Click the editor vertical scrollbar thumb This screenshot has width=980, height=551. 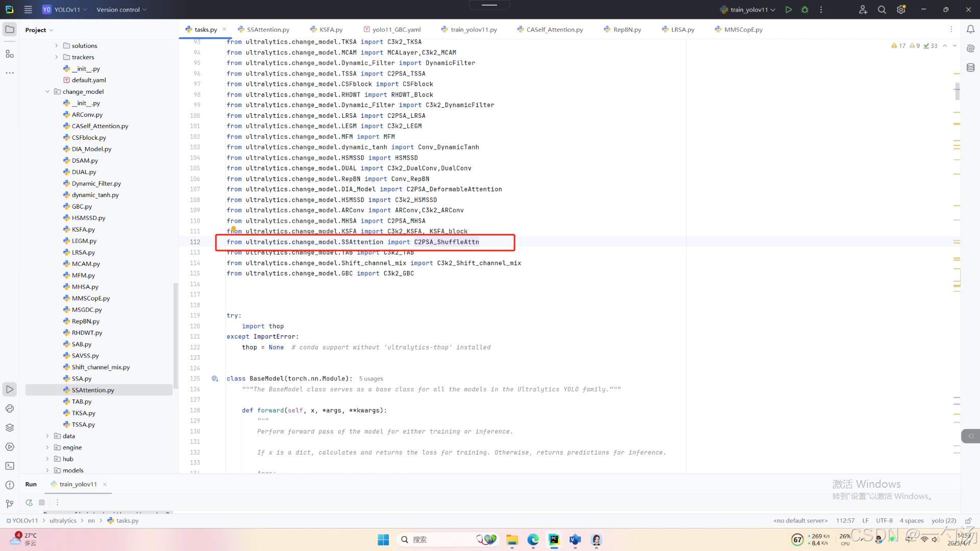tap(957, 91)
